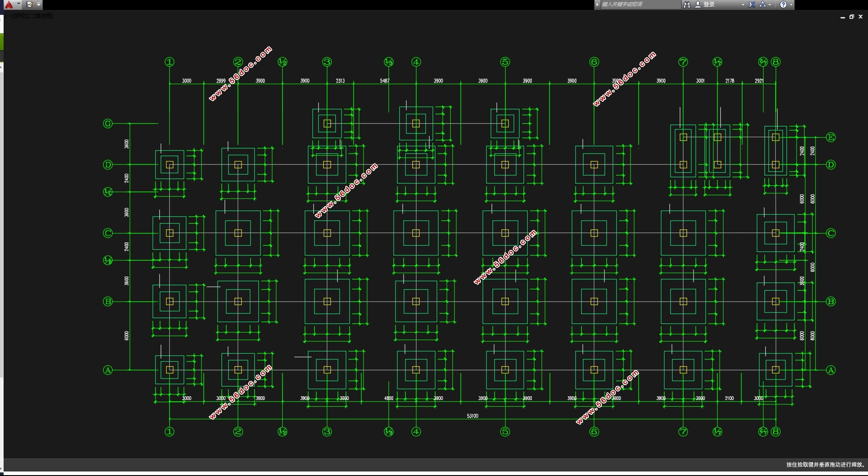868x476 pixels.
Task: Click the [-] viewport controls label
Action: (x=10, y=16)
